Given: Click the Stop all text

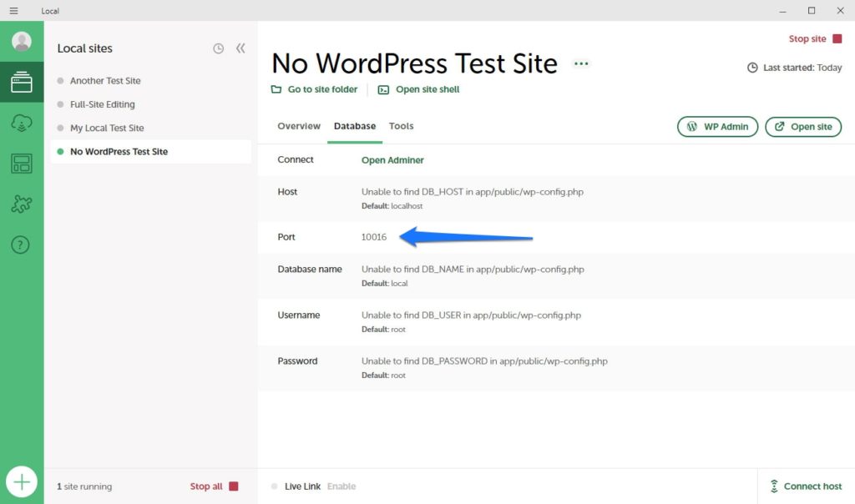Looking at the screenshot, I should click(x=206, y=486).
